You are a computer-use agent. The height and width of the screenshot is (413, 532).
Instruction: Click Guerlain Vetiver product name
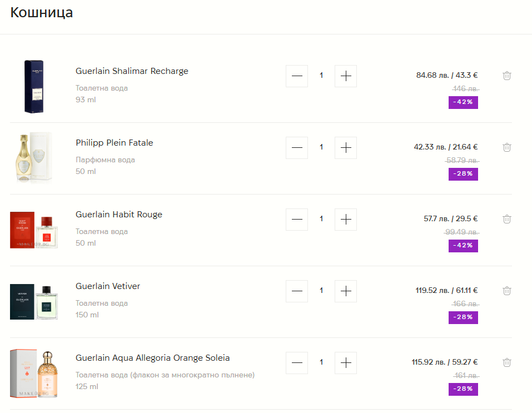(108, 286)
